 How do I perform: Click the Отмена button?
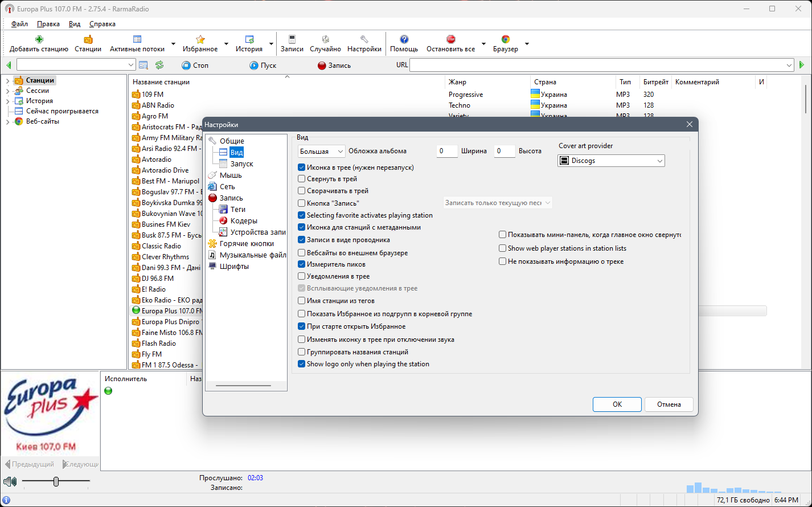669,404
